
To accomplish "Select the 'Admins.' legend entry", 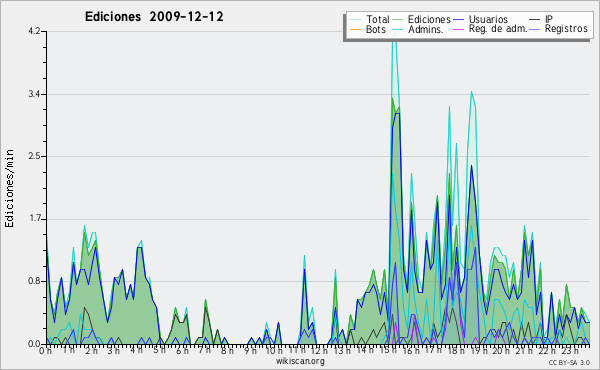I will click(x=425, y=29).
